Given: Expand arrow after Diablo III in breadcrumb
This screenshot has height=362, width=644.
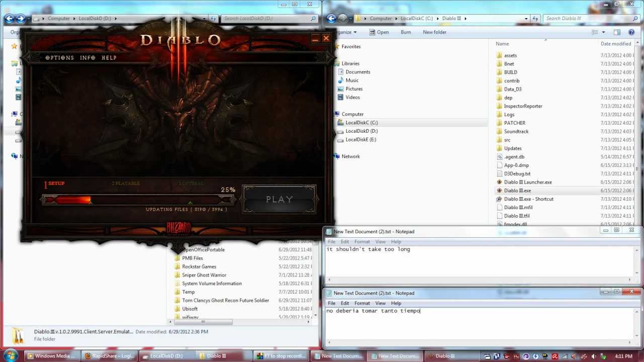Looking at the screenshot, I should pos(465,19).
